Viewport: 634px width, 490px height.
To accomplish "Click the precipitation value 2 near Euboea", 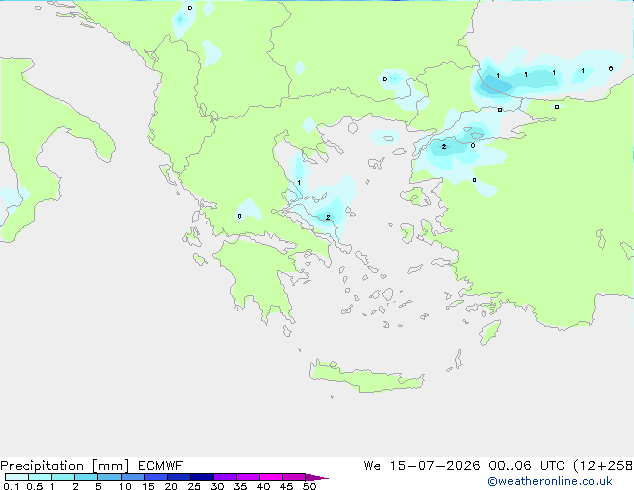I will coord(328,218).
